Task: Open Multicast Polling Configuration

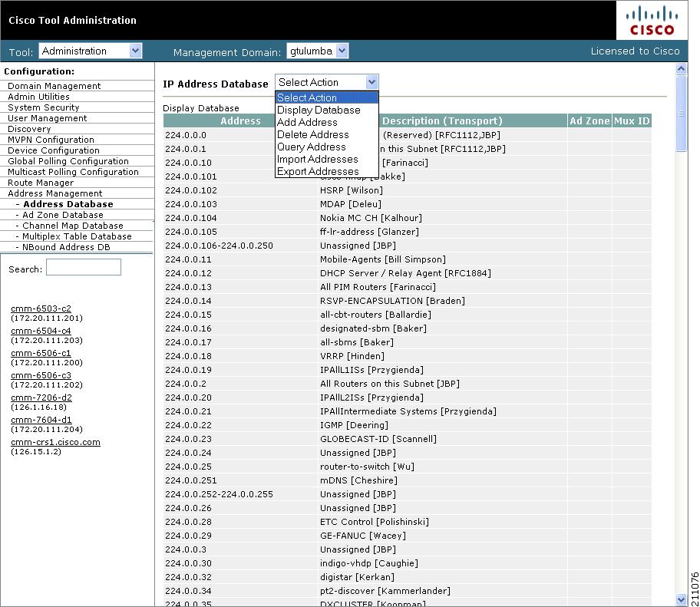Action: 73,172
